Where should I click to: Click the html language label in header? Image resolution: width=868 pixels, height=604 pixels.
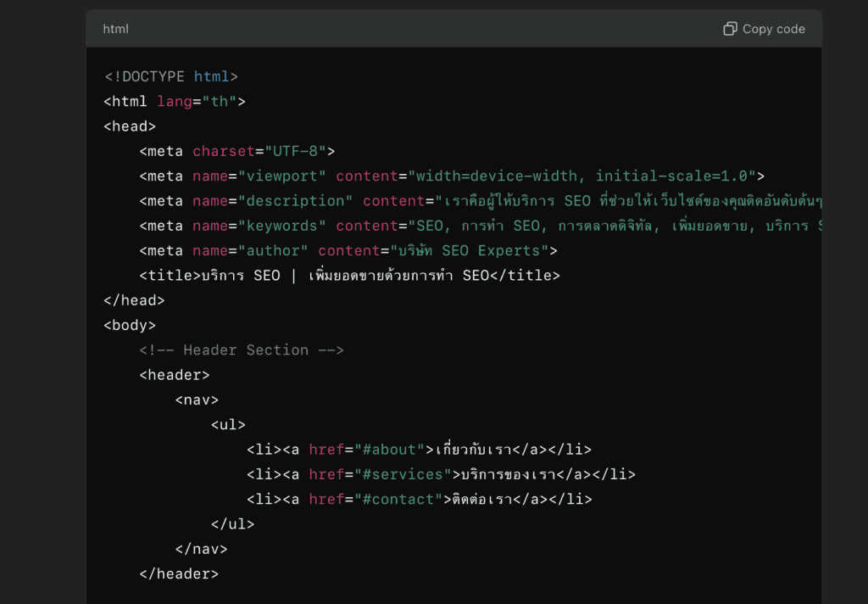pyautogui.click(x=115, y=29)
